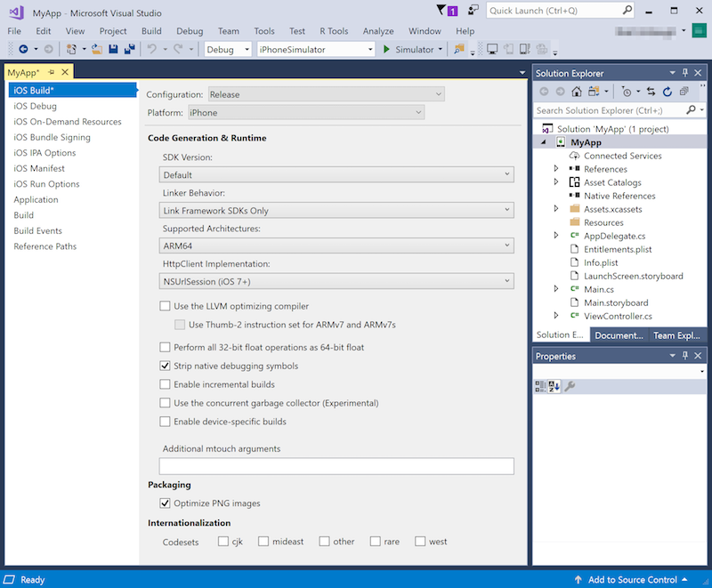Open the Supported Architectures dropdown

click(336, 246)
